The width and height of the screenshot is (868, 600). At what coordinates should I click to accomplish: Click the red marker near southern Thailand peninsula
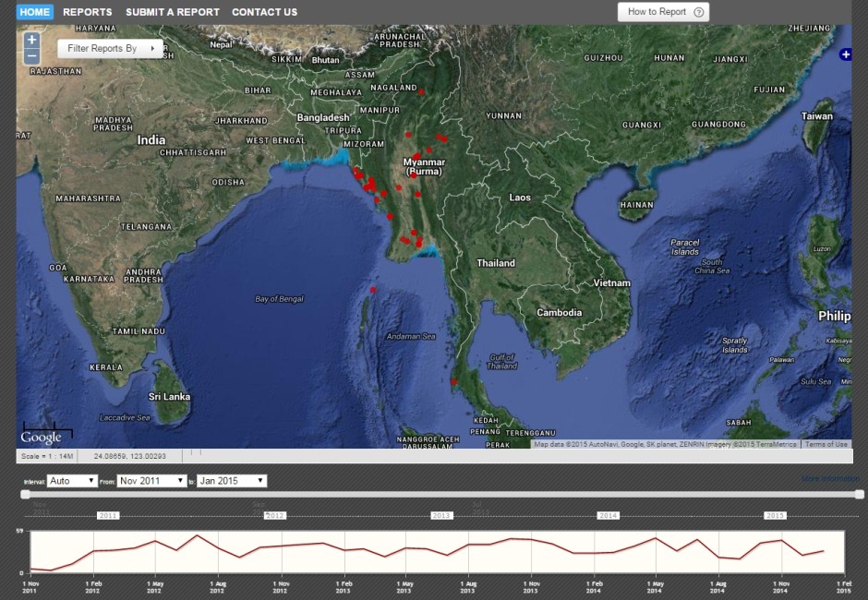[453, 381]
